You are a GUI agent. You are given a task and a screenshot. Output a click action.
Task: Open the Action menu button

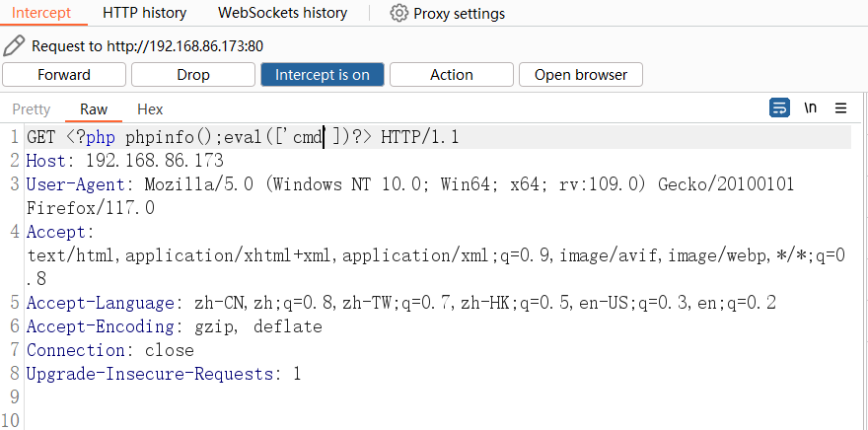click(452, 75)
